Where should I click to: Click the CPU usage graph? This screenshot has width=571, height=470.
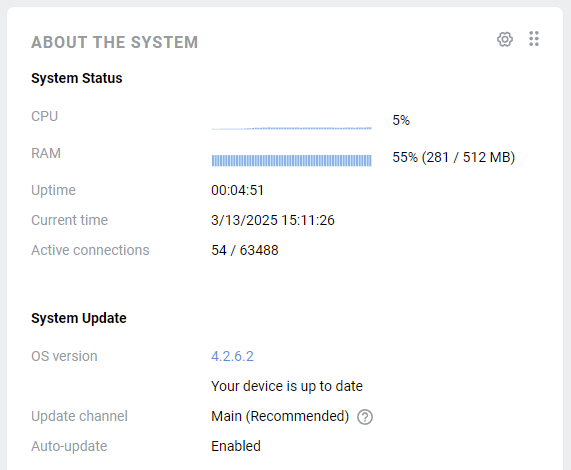(x=292, y=128)
